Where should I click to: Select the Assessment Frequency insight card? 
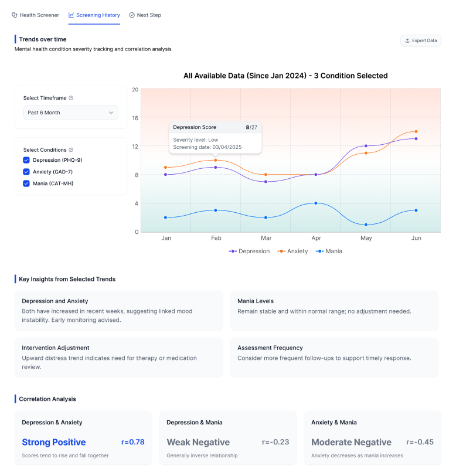pyautogui.click(x=334, y=357)
